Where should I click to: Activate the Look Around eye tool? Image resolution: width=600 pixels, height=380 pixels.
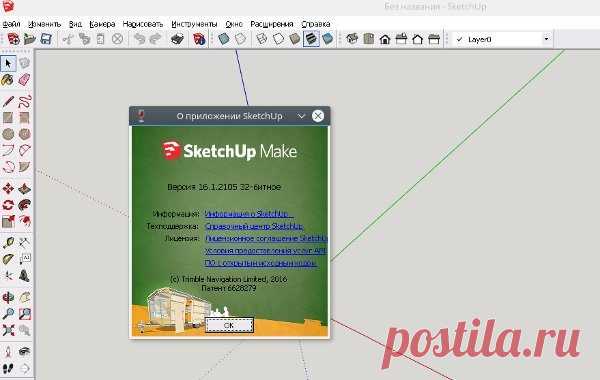click(24, 351)
